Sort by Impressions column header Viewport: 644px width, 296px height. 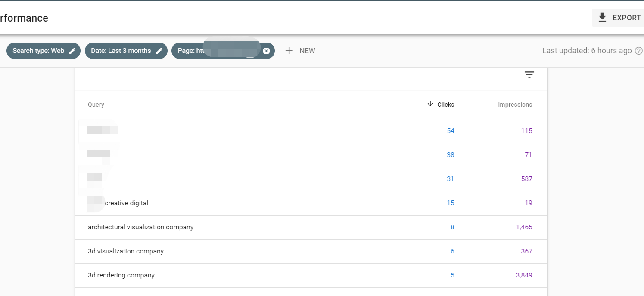pyautogui.click(x=515, y=105)
